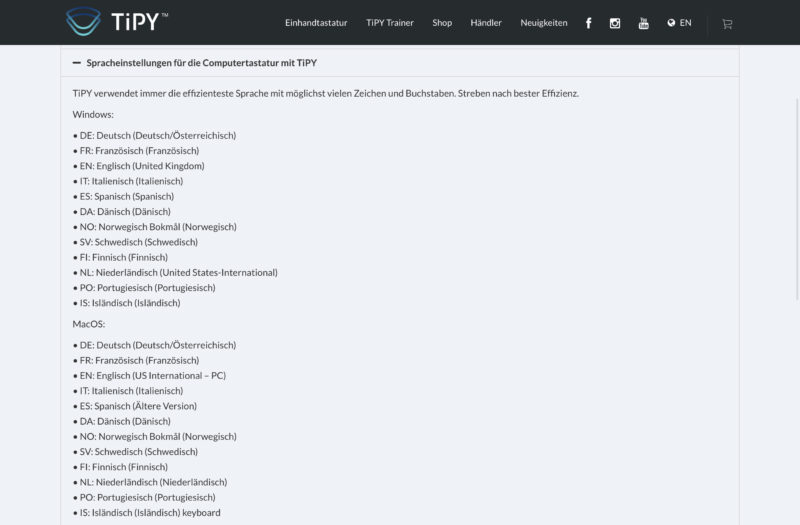Select row 'NL: Niederländisch (Niederländisch)'
This screenshot has width=800, height=525.
click(x=149, y=482)
